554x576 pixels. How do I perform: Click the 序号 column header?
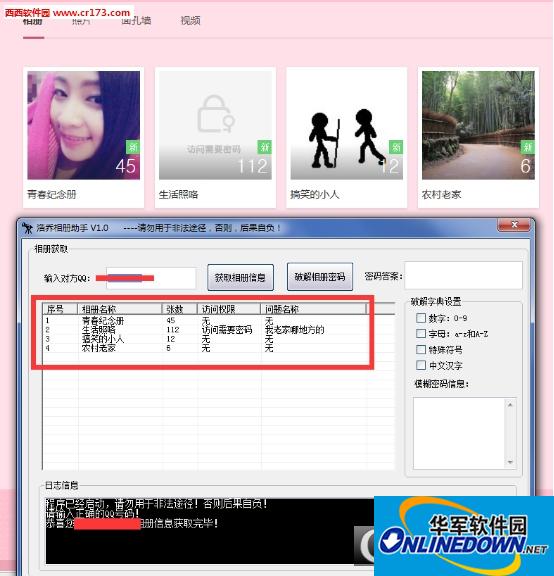(x=60, y=309)
